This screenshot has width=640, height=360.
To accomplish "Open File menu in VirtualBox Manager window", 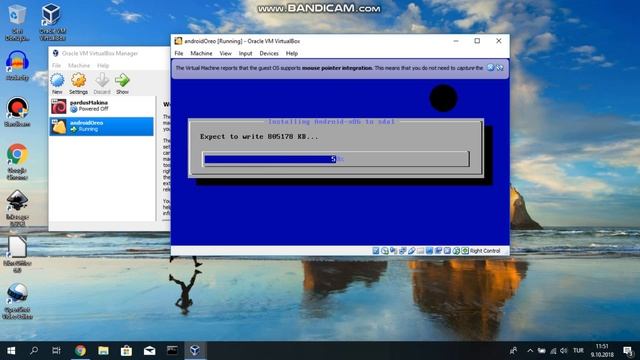I will 56,65.
